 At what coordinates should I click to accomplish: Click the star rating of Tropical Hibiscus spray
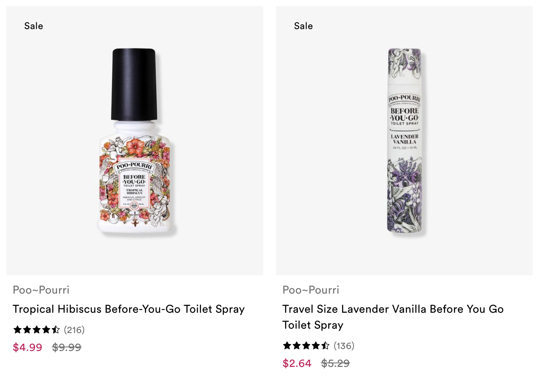pos(37,330)
